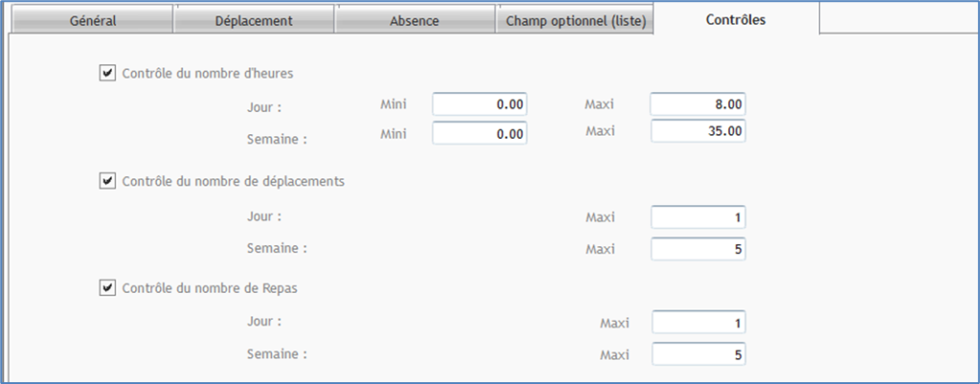Focus weekly Maxi déplacements field

pyautogui.click(x=698, y=250)
